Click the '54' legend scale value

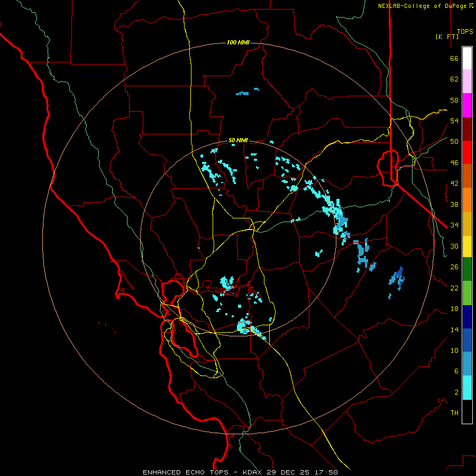coord(454,121)
